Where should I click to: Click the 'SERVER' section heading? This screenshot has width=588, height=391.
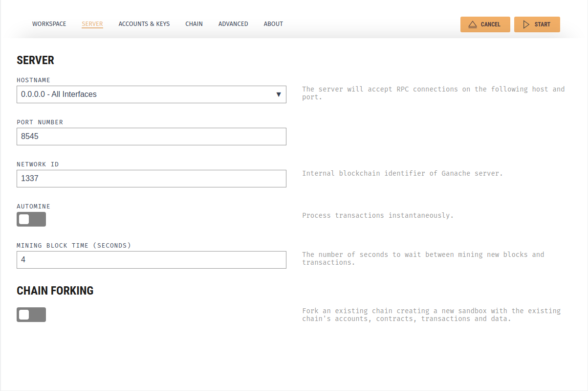coord(36,60)
